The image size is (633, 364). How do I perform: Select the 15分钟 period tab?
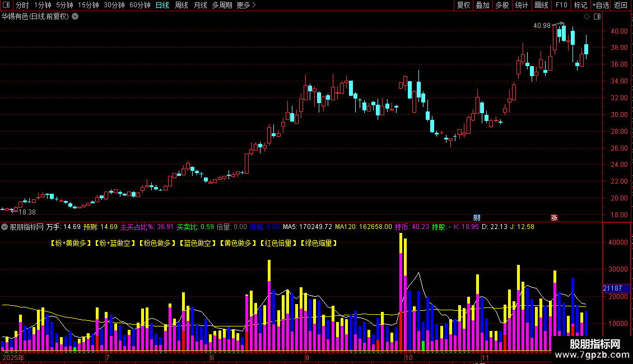88,5
